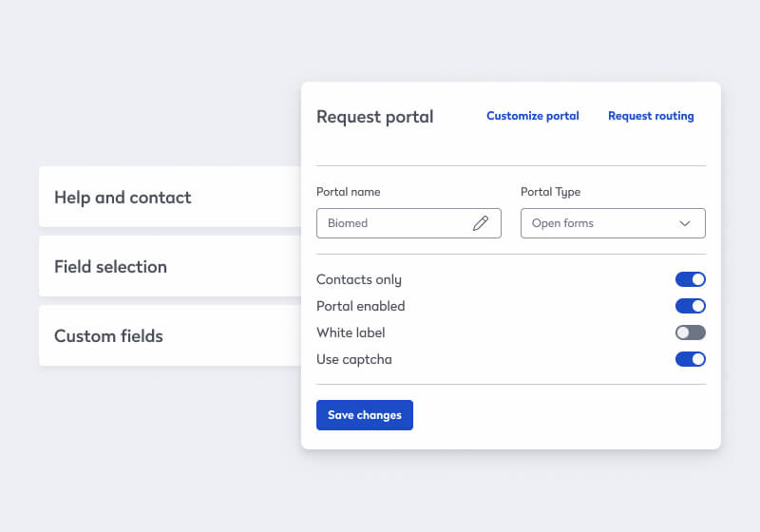Image resolution: width=760 pixels, height=532 pixels.
Task: Go to Request routing
Action: (x=651, y=116)
